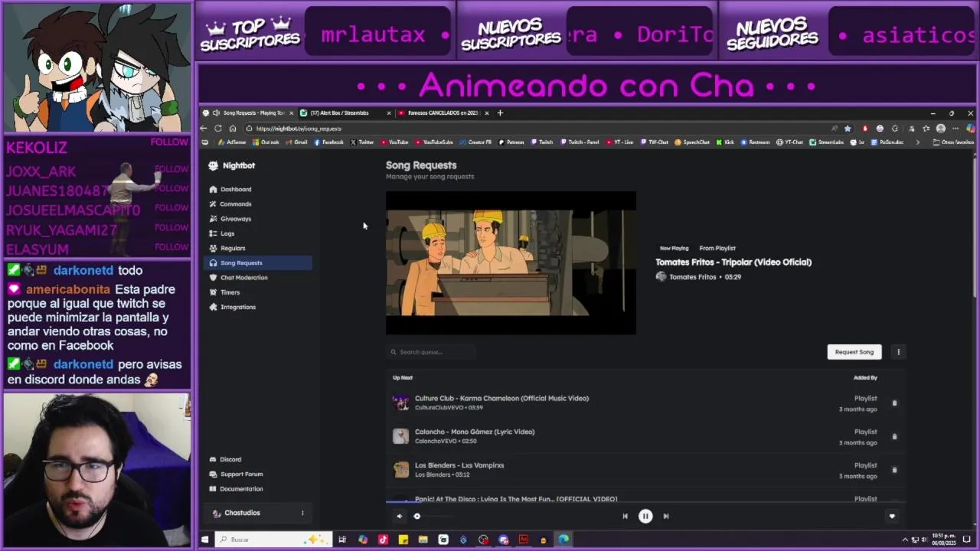The width and height of the screenshot is (980, 551).
Task: Open YouTube bookmark
Action: [394, 142]
